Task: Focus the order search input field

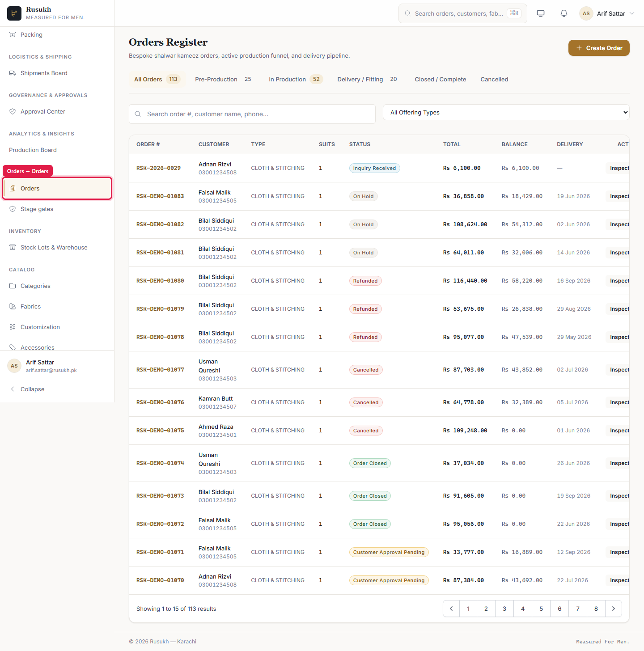Action: click(x=252, y=114)
